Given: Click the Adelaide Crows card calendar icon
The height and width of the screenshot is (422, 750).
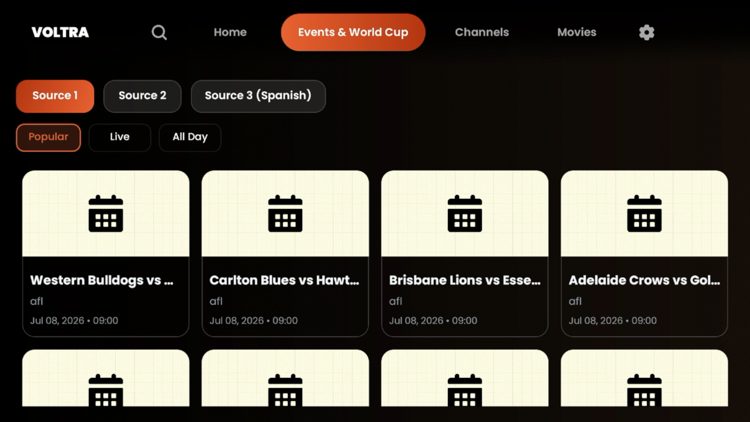Looking at the screenshot, I should pyautogui.click(x=644, y=213).
